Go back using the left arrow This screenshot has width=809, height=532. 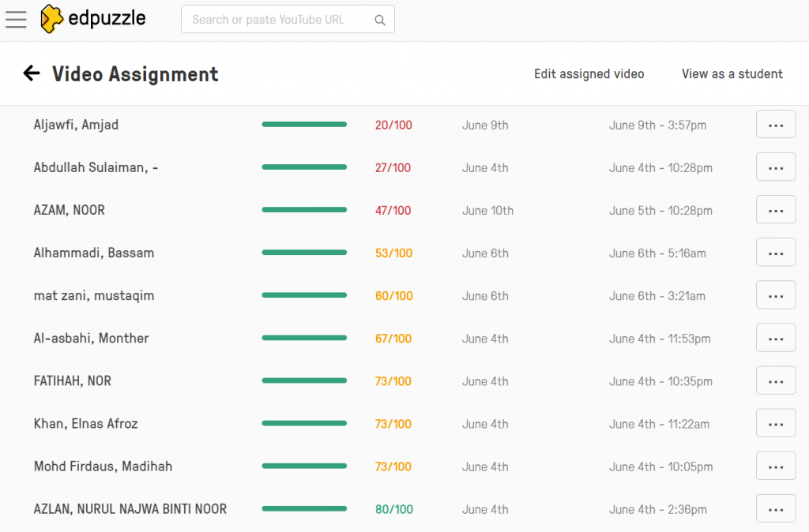[x=32, y=73]
